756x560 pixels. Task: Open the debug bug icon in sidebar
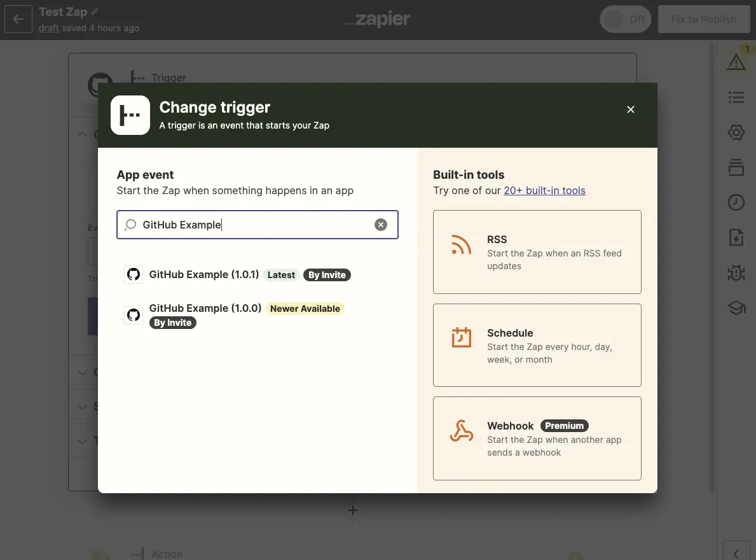pyautogui.click(x=736, y=273)
